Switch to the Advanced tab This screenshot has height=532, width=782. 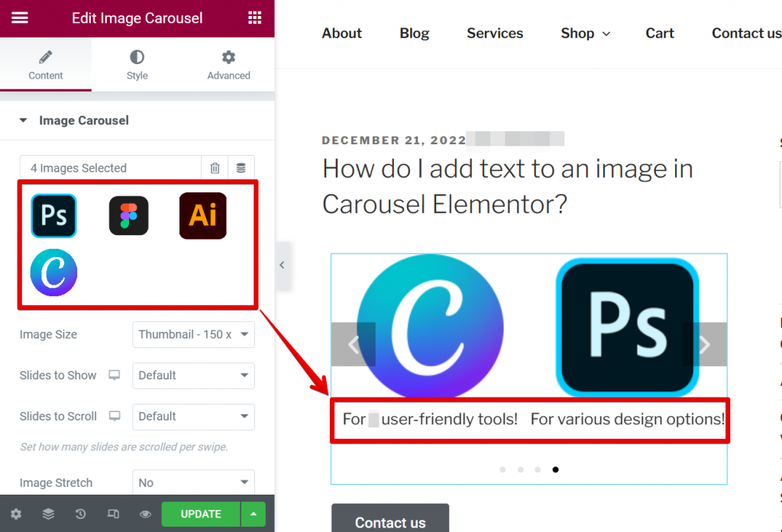coord(228,64)
